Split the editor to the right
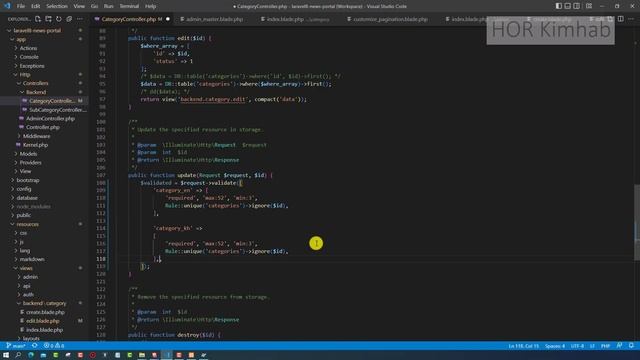Screen dimensions: 640x360 pos(620,19)
